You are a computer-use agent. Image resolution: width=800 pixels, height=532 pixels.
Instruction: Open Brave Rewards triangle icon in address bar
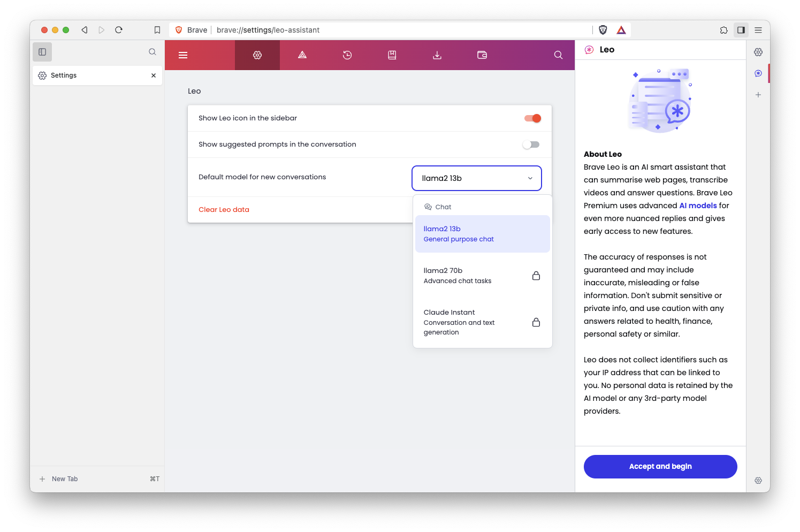[x=621, y=30]
